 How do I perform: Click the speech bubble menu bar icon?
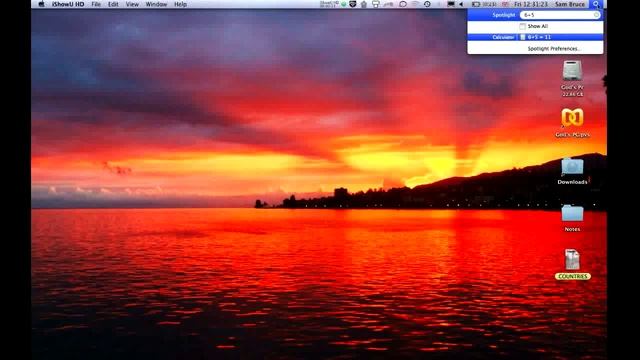pos(403,4)
